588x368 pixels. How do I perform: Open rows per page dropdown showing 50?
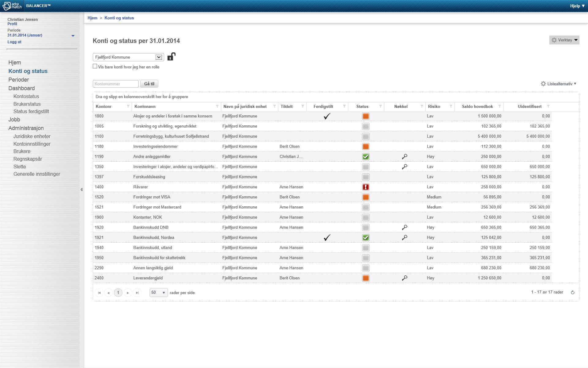coord(159,293)
